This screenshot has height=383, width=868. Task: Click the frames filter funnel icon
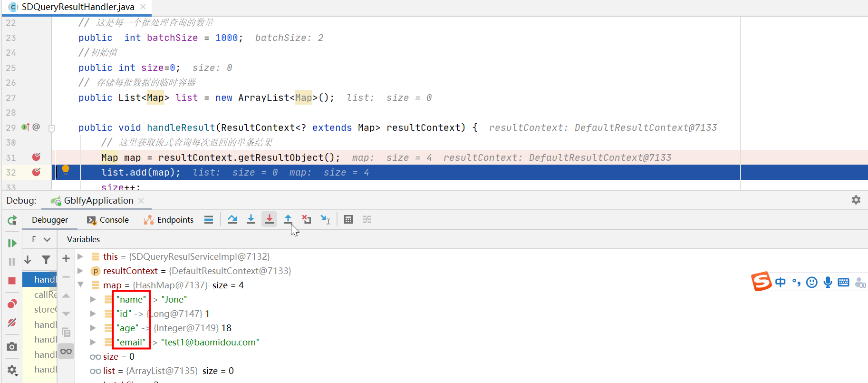[46, 259]
